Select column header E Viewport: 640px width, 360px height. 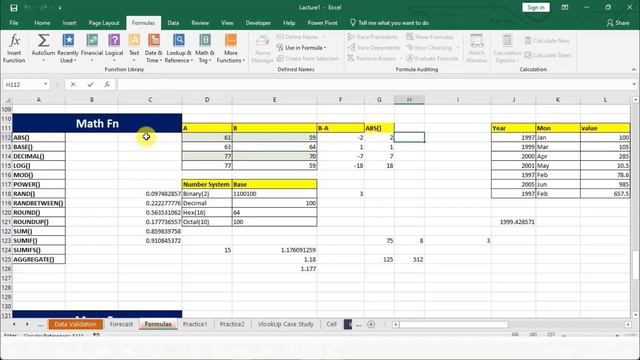click(274, 100)
